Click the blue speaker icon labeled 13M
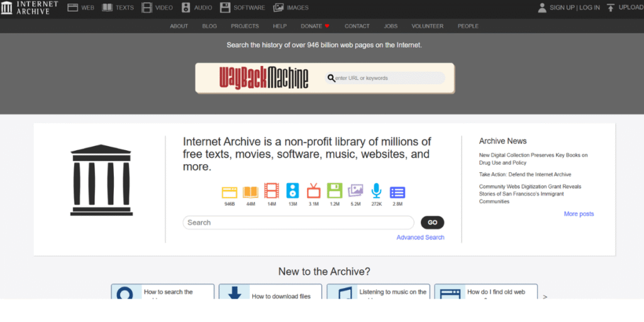The width and height of the screenshot is (644, 322). [292, 191]
